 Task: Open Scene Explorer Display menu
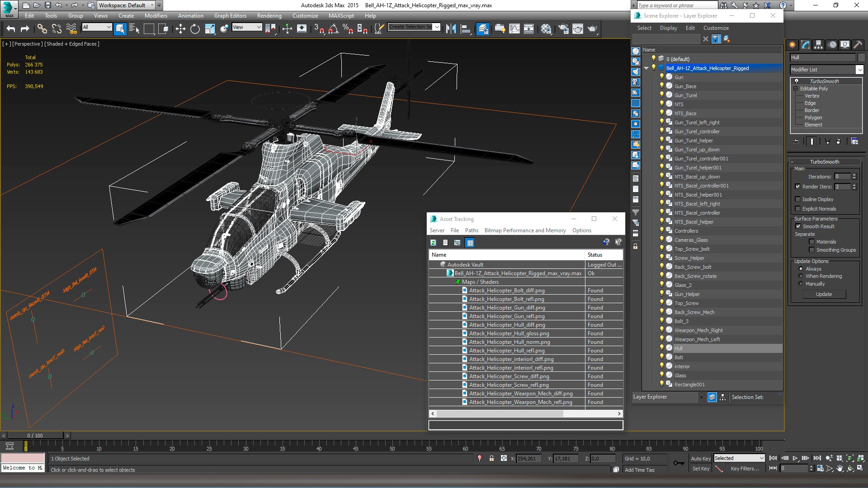point(668,28)
